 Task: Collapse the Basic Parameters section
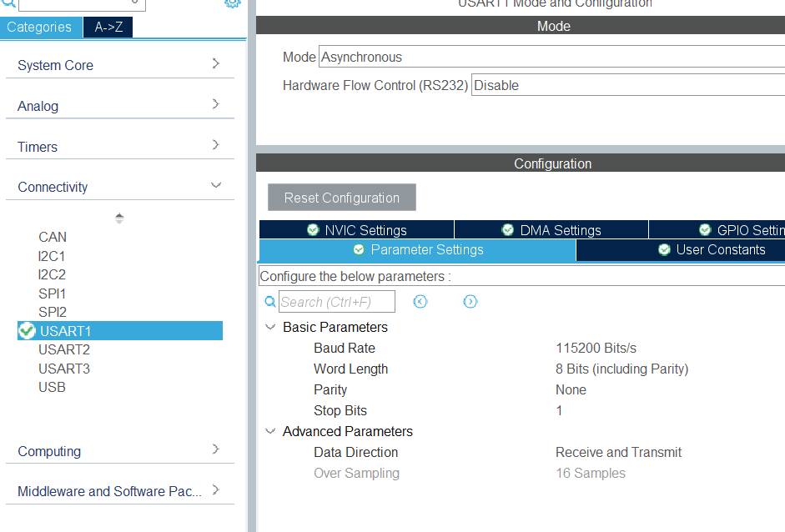coord(269,327)
